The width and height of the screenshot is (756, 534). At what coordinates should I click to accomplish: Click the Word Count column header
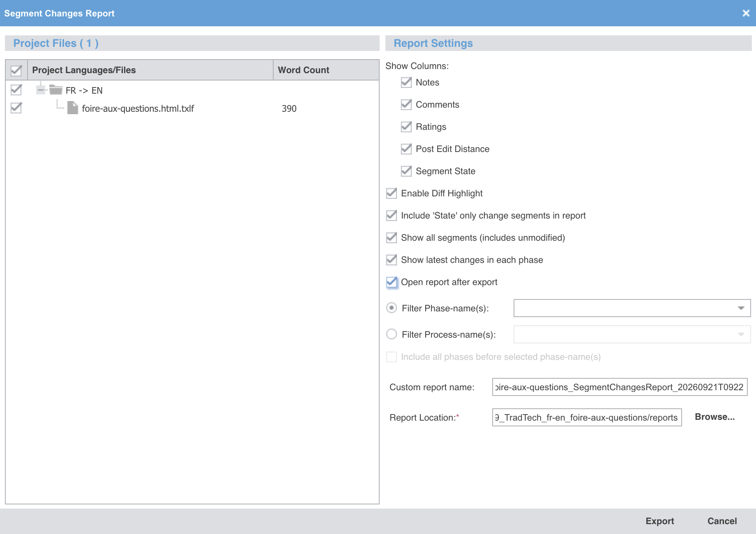click(326, 70)
